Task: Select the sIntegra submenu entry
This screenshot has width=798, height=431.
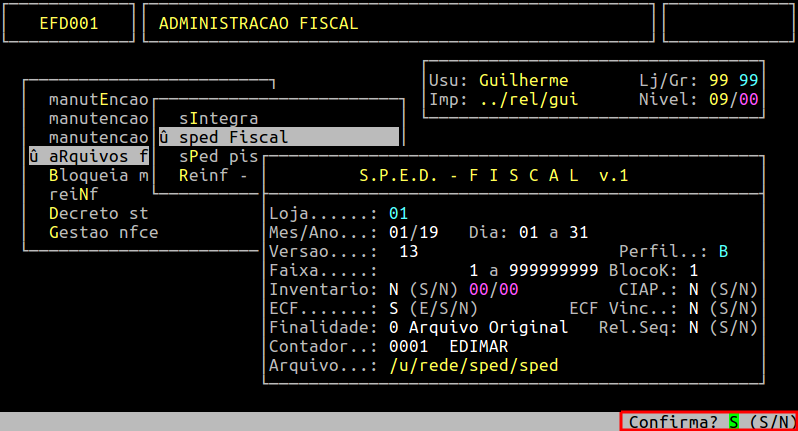Action: (x=218, y=119)
